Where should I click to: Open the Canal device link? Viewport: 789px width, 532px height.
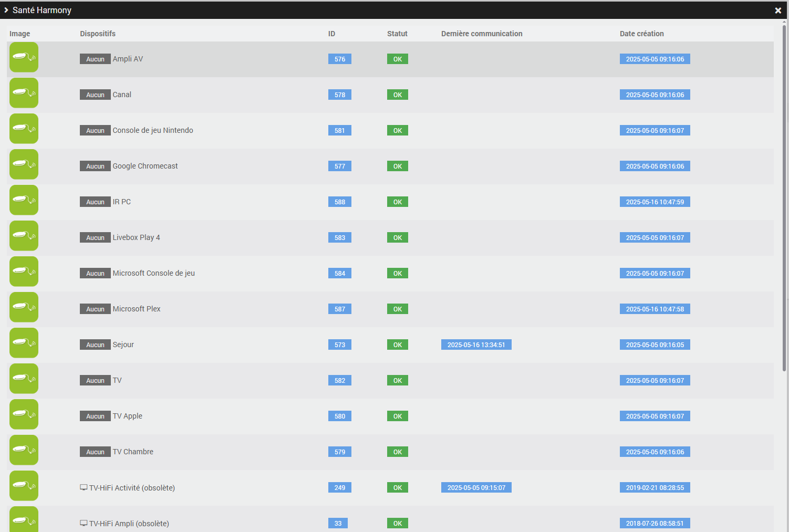pos(122,95)
